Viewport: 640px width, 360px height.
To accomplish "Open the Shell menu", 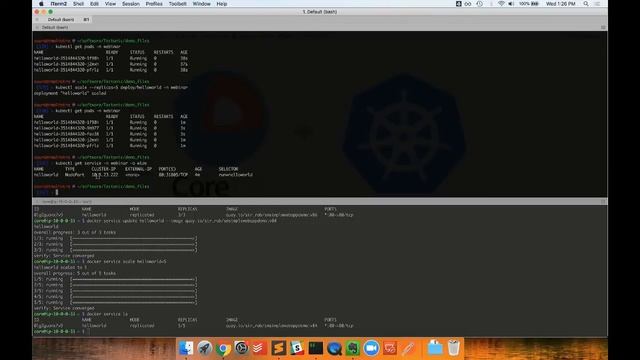I will point(78,4).
